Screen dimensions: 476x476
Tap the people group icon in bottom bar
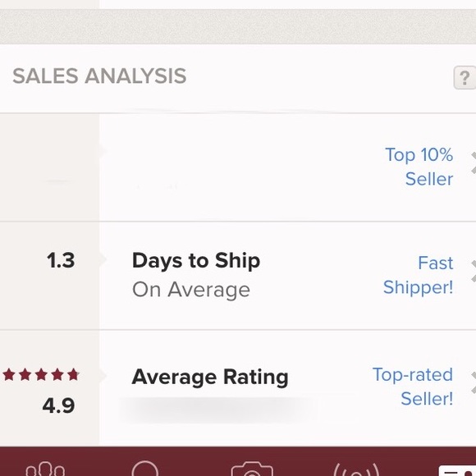45,469
